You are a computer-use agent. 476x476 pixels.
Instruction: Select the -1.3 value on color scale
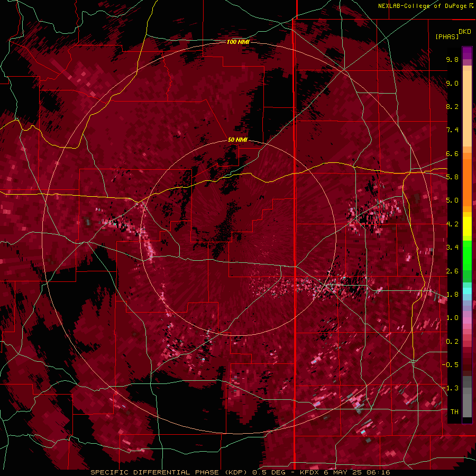point(451,388)
